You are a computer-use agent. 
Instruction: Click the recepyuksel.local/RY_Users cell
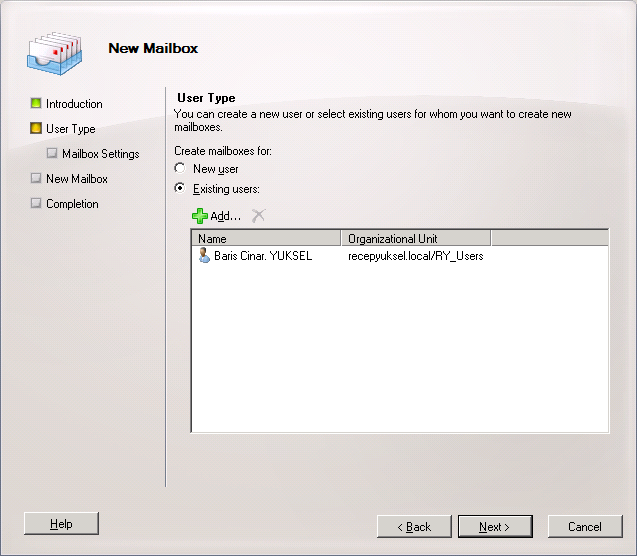tap(416, 256)
